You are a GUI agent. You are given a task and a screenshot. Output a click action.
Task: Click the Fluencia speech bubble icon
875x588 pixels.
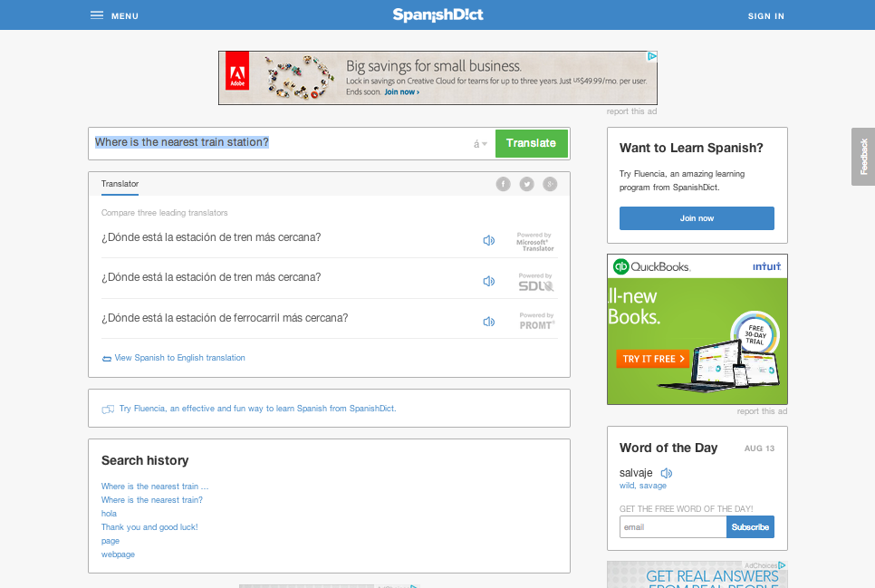coord(108,410)
